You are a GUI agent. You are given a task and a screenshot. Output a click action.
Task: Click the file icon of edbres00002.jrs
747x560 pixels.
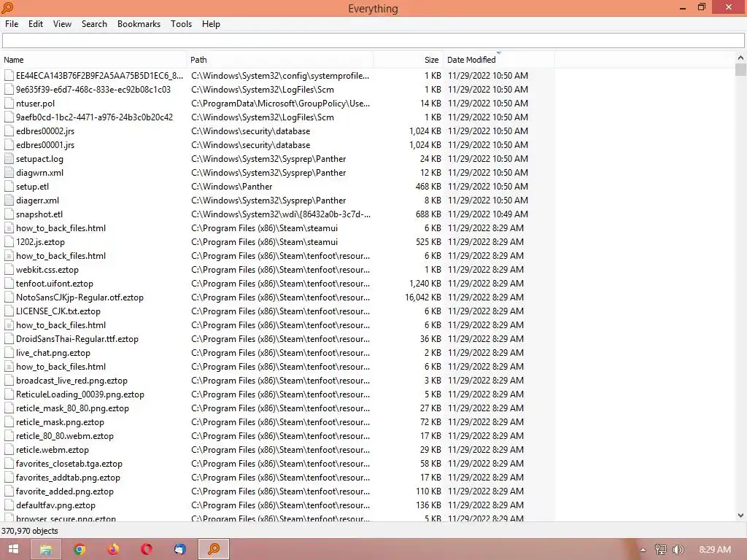(9, 131)
